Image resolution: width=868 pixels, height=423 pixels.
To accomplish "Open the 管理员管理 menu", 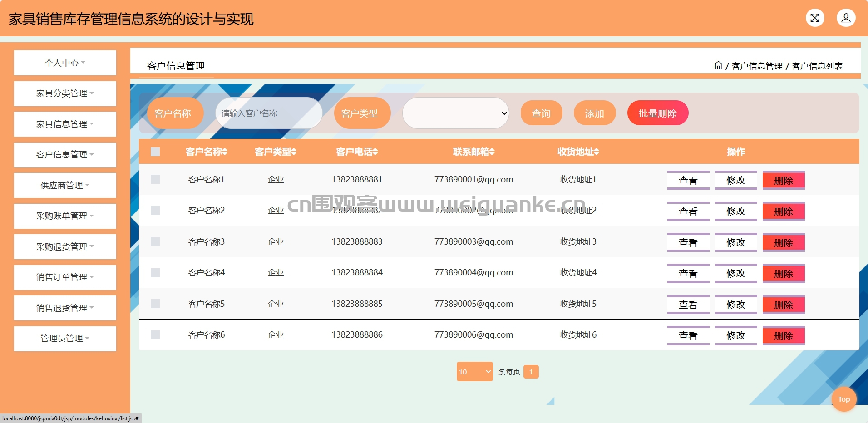I will point(65,339).
